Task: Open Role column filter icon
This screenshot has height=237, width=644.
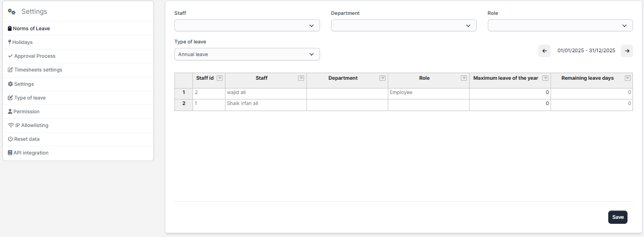Action: coord(464,78)
